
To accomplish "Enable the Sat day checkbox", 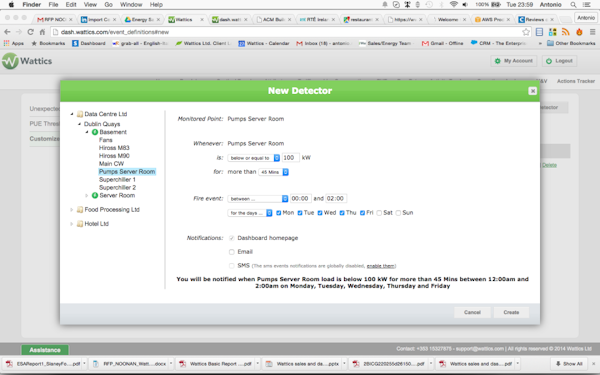I will pyautogui.click(x=379, y=213).
